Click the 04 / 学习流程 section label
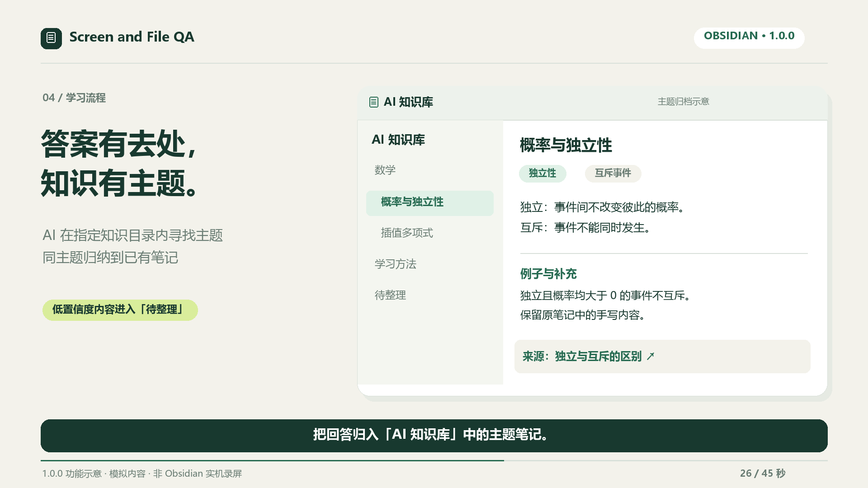Image resolution: width=868 pixels, height=488 pixels. pos(74,98)
